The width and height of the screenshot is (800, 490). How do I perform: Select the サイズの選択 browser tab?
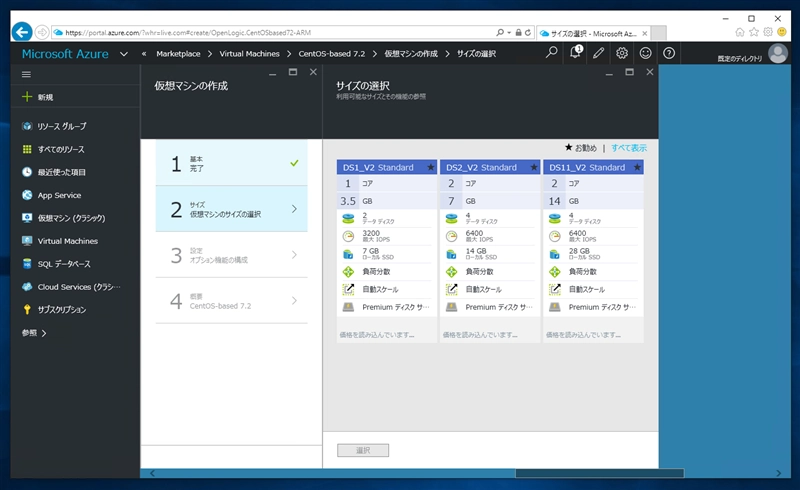(593, 33)
